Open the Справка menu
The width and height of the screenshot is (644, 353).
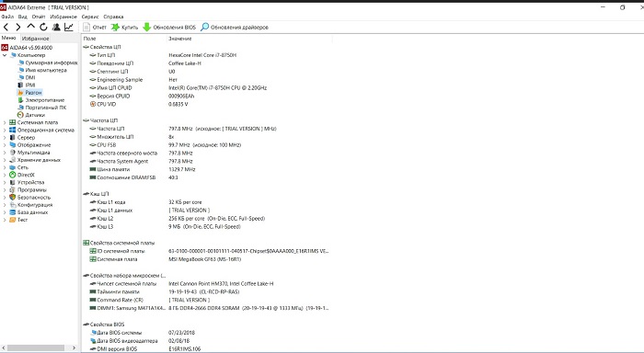point(113,17)
